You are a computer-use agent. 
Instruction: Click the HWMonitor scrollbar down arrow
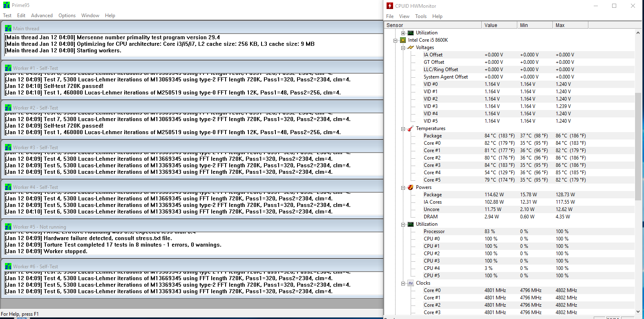click(x=638, y=312)
